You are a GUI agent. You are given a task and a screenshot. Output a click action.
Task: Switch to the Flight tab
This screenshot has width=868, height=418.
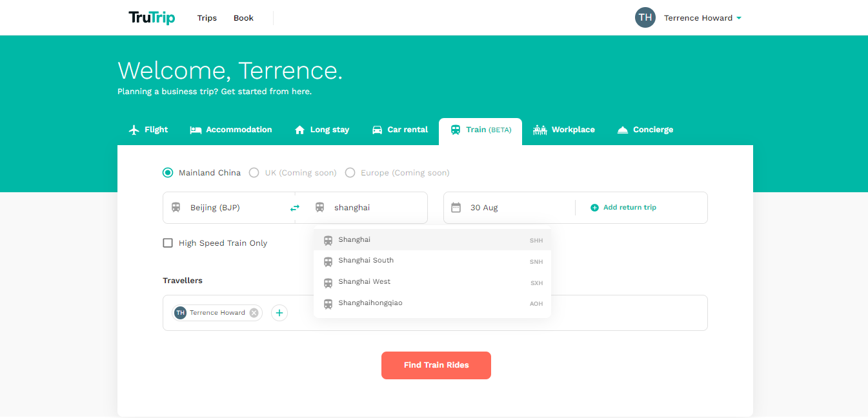pyautogui.click(x=148, y=130)
